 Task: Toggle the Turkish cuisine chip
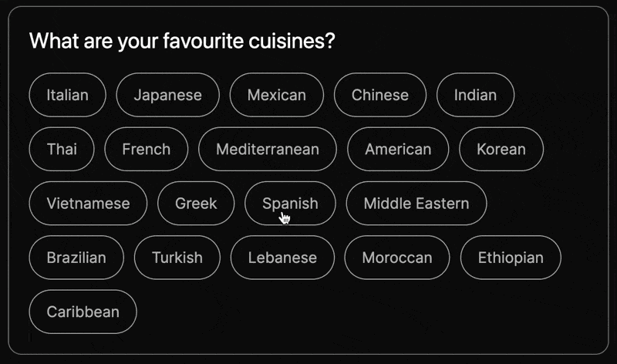177,258
